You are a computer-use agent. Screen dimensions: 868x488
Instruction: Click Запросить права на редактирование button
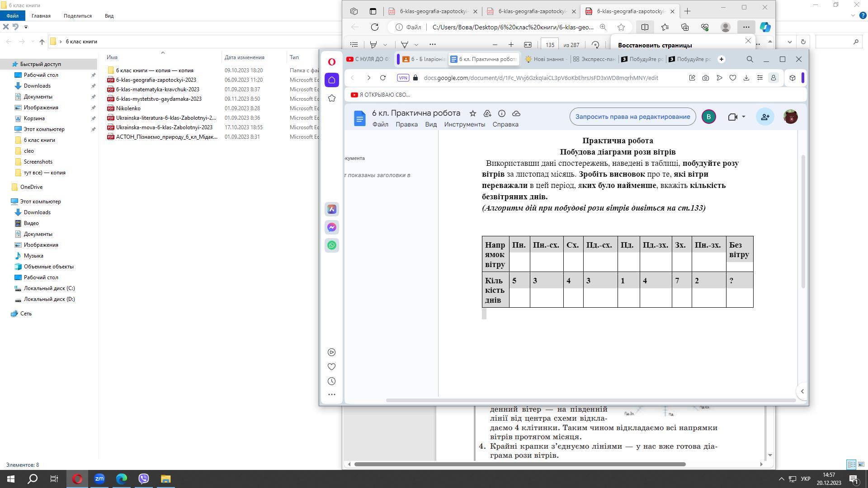(x=632, y=117)
